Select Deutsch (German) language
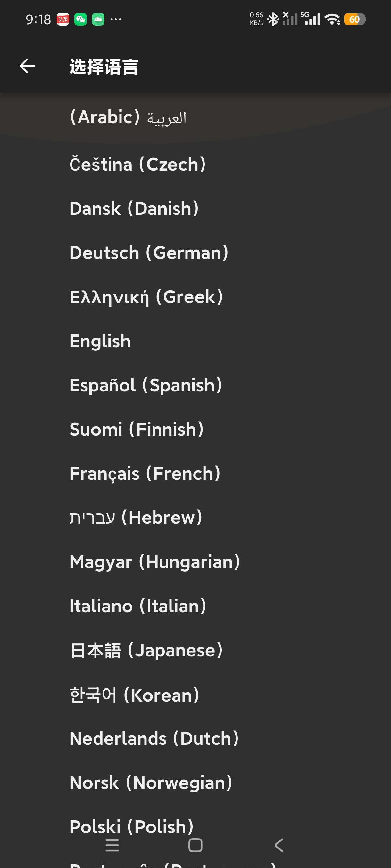The height and width of the screenshot is (868, 391). click(195, 253)
